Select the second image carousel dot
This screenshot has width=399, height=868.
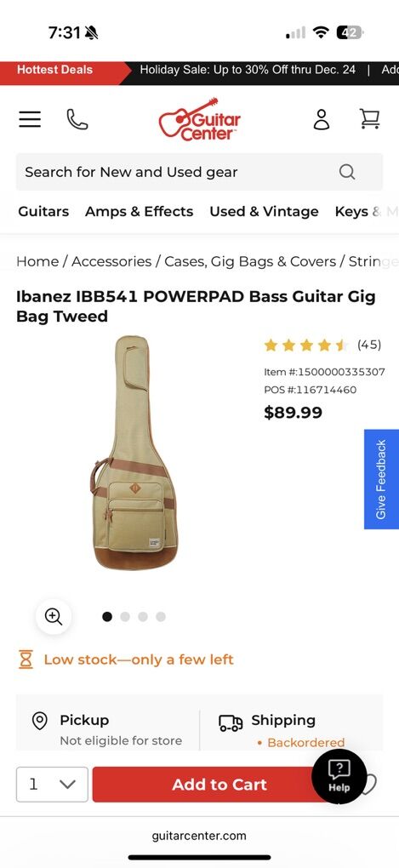click(125, 617)
